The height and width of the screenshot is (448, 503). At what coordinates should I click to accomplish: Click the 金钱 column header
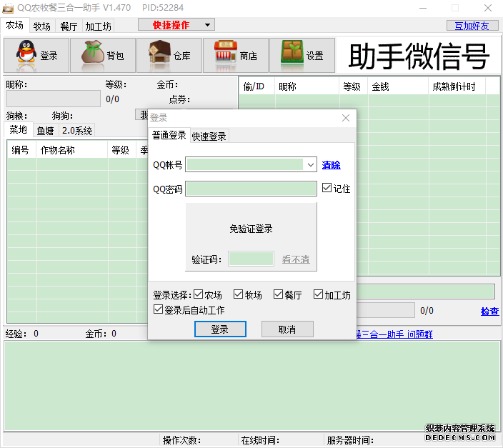[x=398, y=86]
